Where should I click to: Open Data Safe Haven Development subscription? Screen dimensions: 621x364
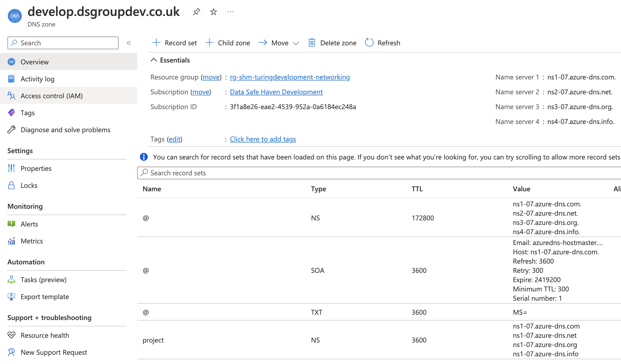coord(276,92)
